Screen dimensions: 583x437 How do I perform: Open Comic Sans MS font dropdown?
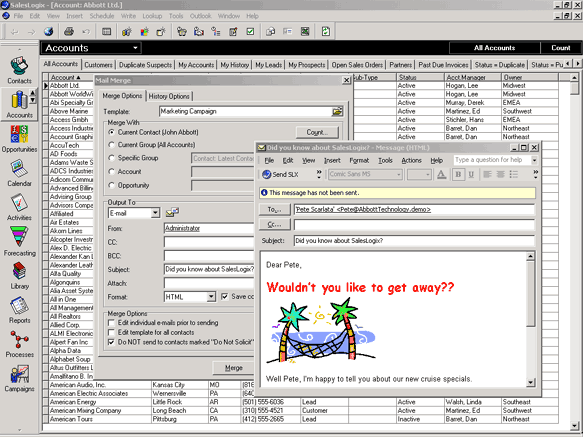tap(399, 174)
